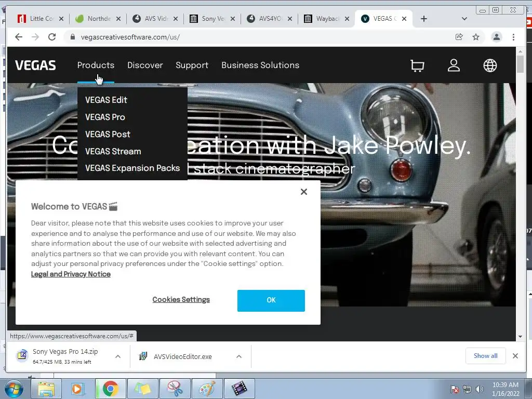Open Paint from taskbar

click(207, 389)
